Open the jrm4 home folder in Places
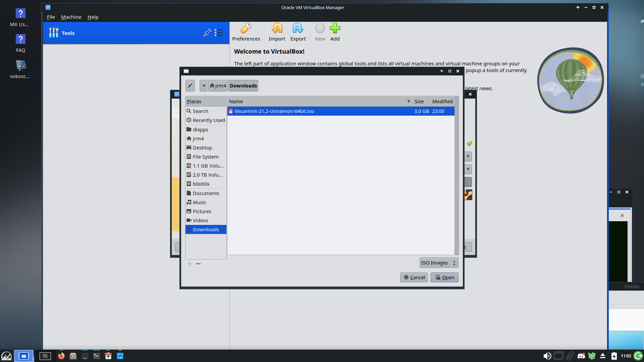Screen dimensions: 644x362 pyautogui.click(x=206, y=138)
